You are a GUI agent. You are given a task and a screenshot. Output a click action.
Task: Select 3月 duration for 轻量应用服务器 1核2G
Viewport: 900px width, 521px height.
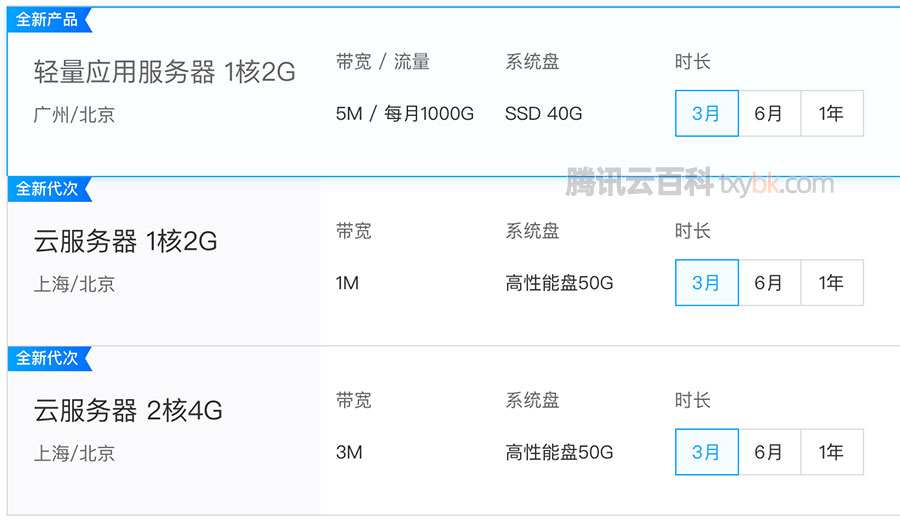tap(707, 113)
